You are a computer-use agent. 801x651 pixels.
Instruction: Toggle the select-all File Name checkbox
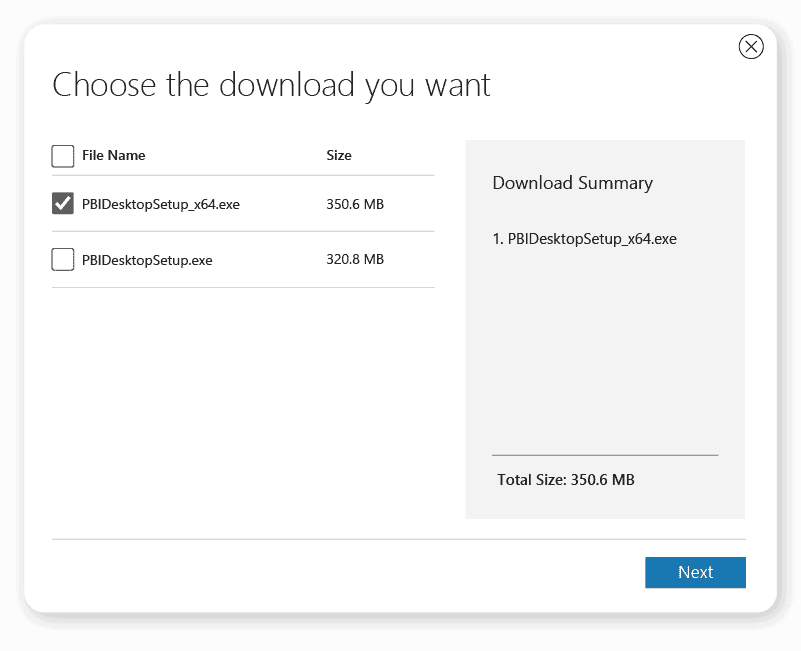click(63, 156)
